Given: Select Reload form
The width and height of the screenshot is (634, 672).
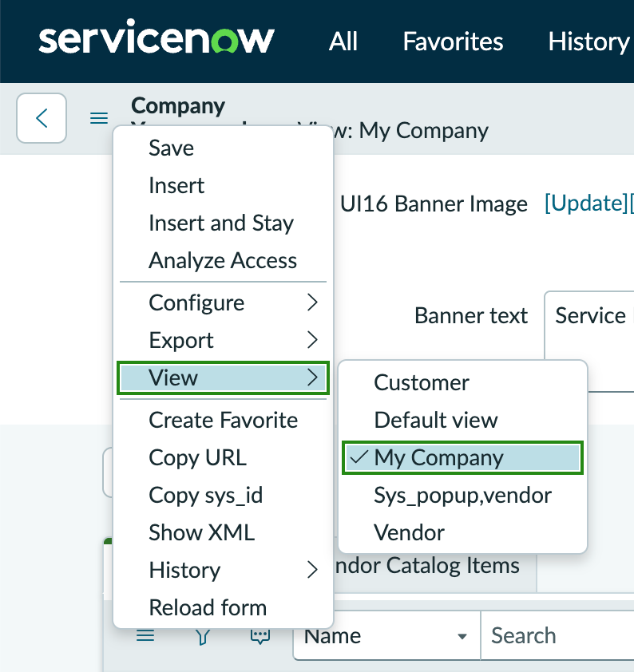Looking at the screenshot, I should point(223,607).
